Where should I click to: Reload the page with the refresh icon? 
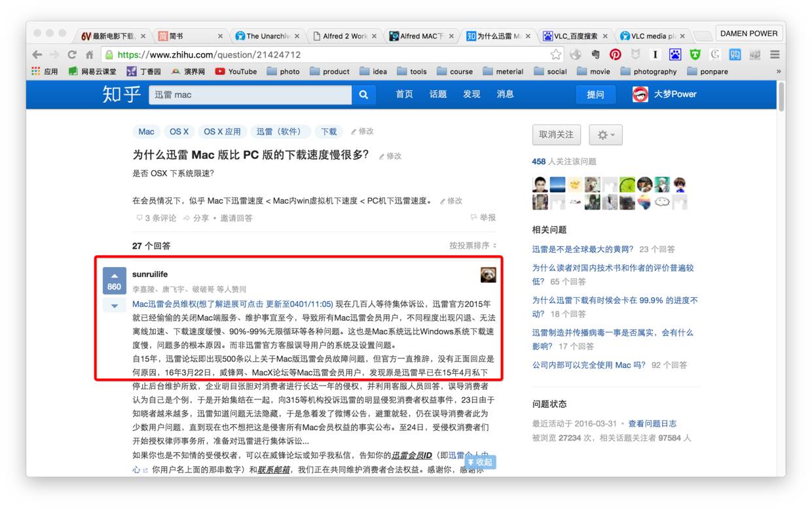[72, 54]
